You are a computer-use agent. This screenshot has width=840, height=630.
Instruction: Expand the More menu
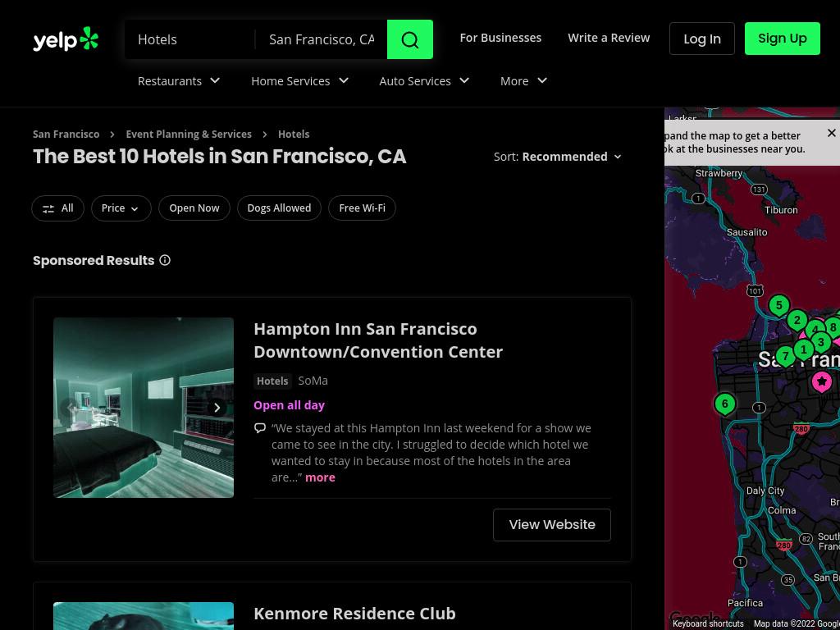click(523, 81)
